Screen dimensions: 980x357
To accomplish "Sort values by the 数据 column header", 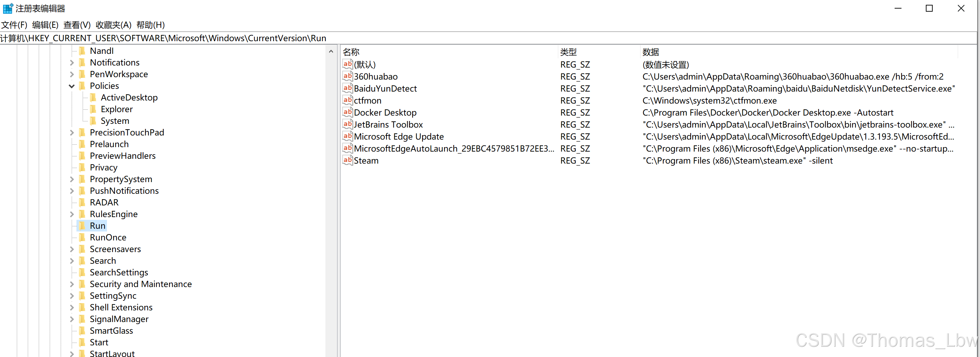I will [799, 52].
